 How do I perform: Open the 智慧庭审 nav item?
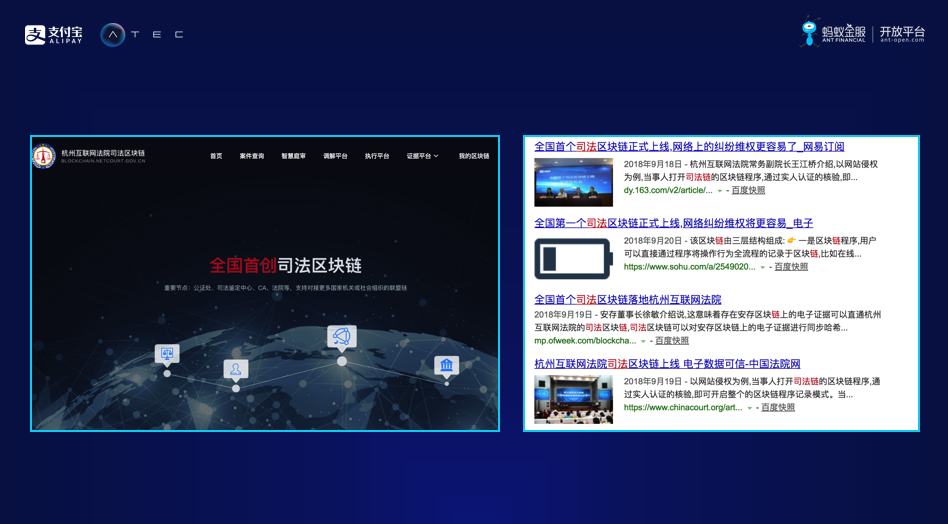[293, 156]
